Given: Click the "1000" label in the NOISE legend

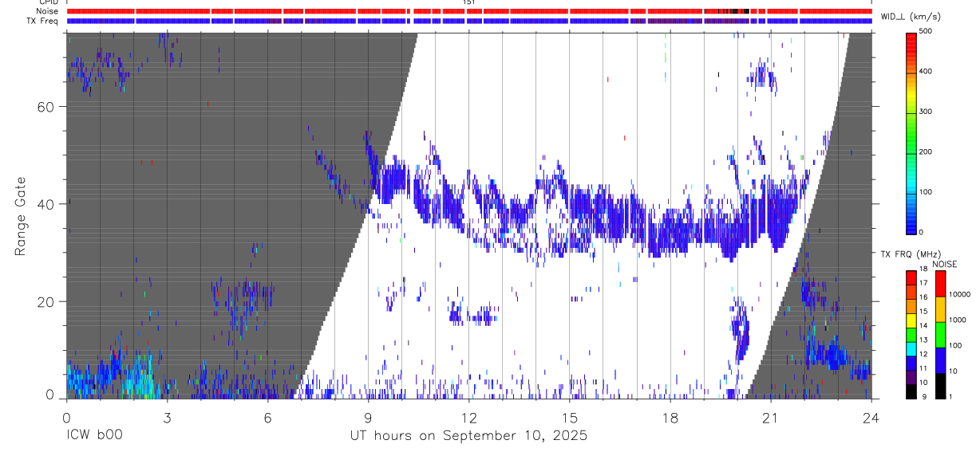Looking at the screenshot, I should click(x=958, y=320).
